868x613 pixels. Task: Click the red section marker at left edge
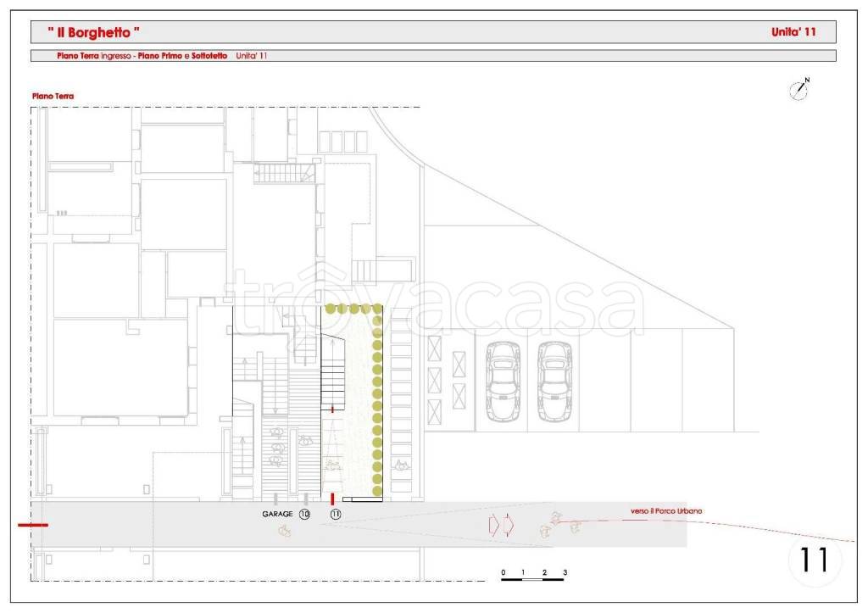(33, 525)
